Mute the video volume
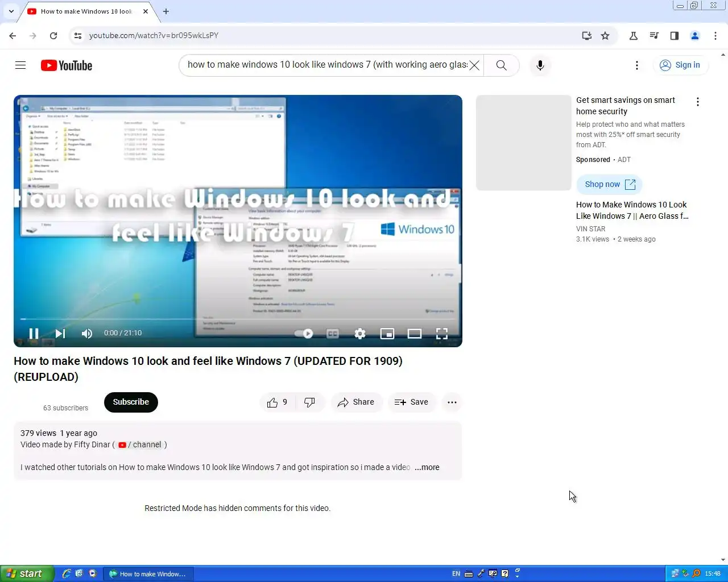 tap(87, 334)
